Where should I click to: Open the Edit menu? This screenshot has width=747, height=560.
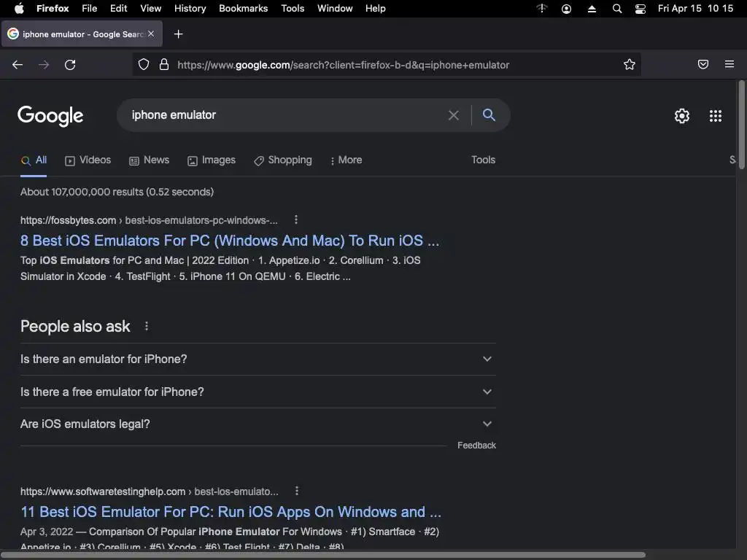(119, 9)
